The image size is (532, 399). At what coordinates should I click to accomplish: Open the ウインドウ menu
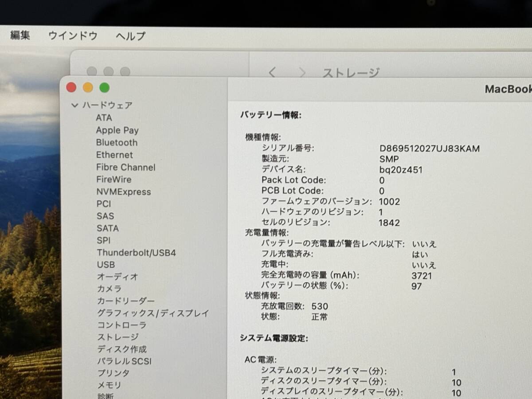click(x=73, y=36)
